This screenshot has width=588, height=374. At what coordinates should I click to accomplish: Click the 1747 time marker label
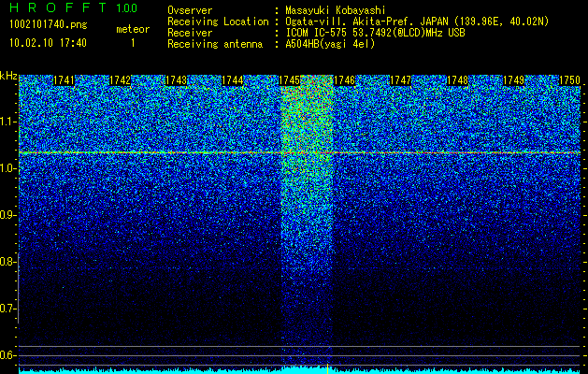(400, 80)
